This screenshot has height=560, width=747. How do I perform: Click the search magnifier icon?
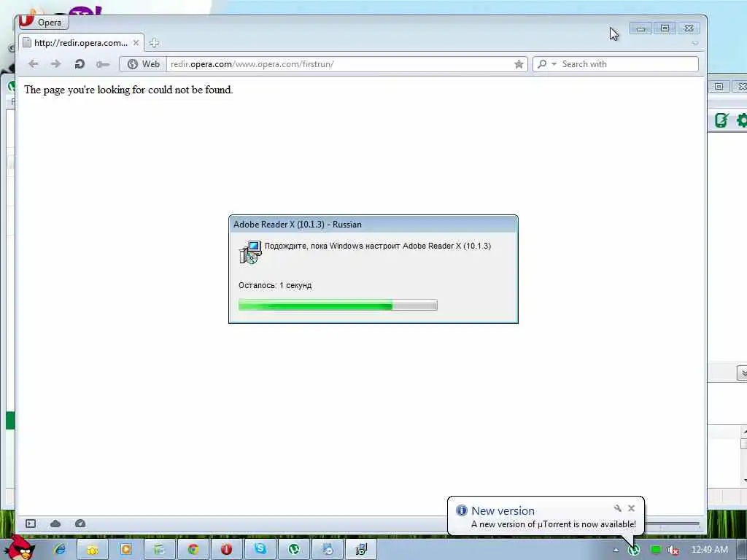point(542,64)
